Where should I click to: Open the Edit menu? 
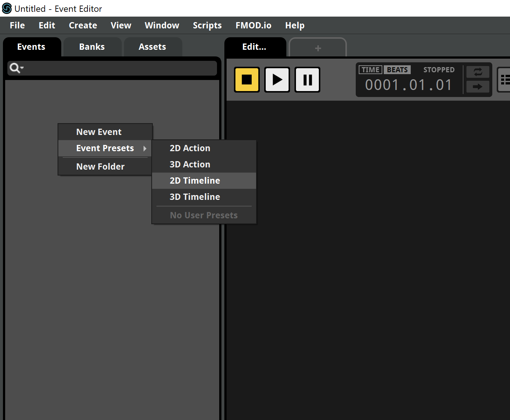point(47,25)
